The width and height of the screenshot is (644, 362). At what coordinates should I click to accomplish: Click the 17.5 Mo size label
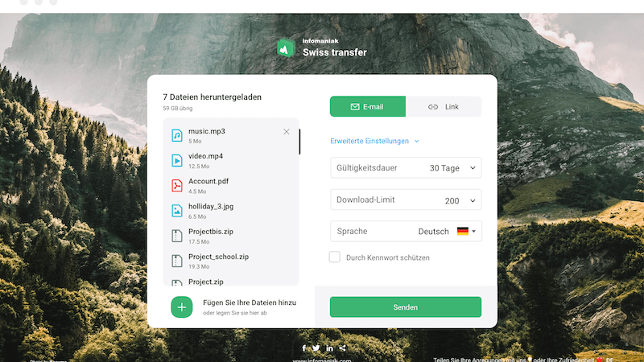(199, 242)
